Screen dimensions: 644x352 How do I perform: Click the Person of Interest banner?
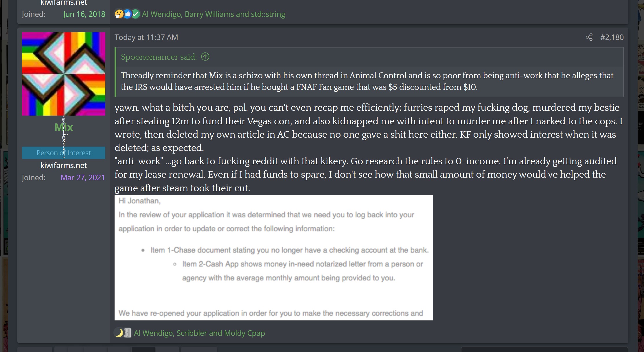click(x=64, y=153)
